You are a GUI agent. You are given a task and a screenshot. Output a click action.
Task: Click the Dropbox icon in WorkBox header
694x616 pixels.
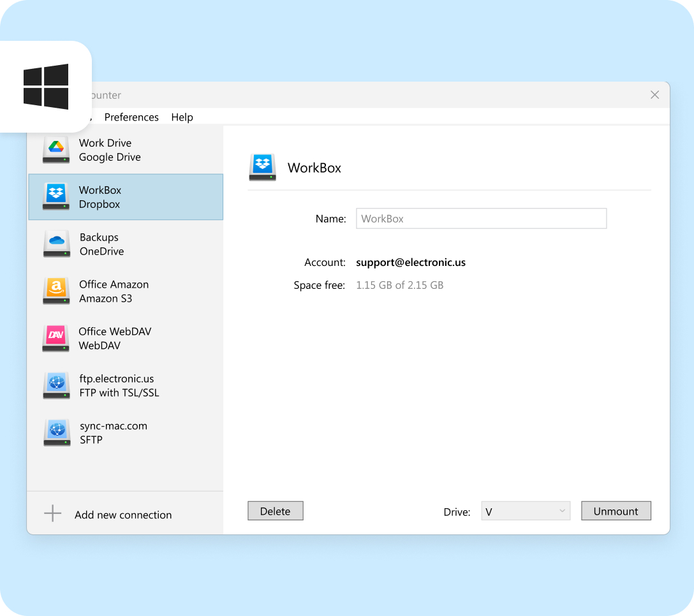point(262,167)
